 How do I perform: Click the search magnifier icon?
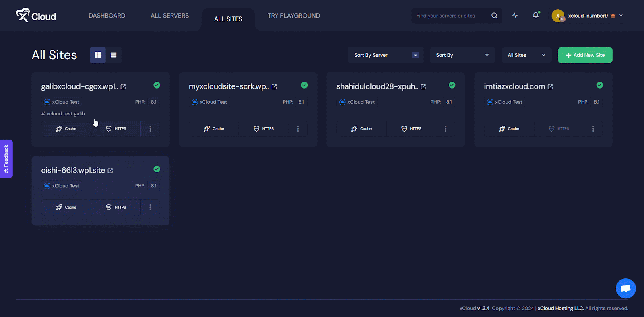click(494, 16)
